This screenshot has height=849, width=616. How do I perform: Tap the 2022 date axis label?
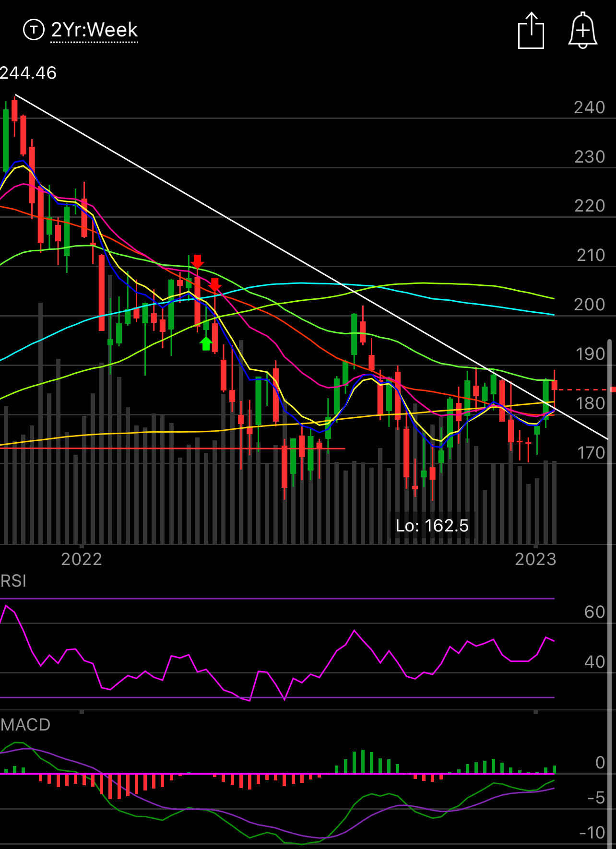point(82,559)
